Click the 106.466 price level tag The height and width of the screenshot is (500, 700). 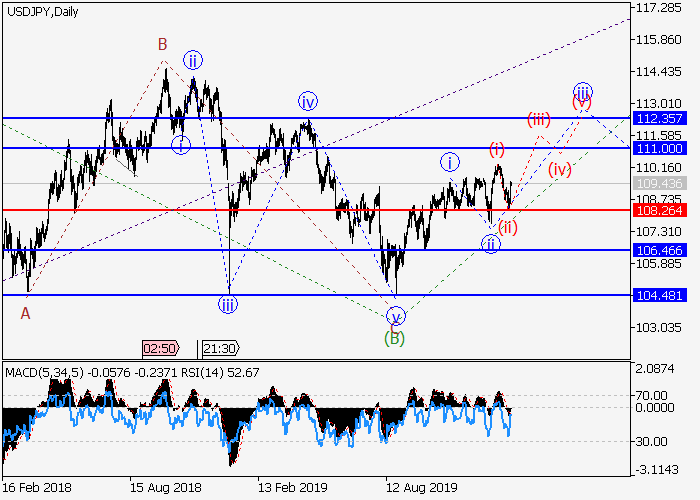pos(658,250)
